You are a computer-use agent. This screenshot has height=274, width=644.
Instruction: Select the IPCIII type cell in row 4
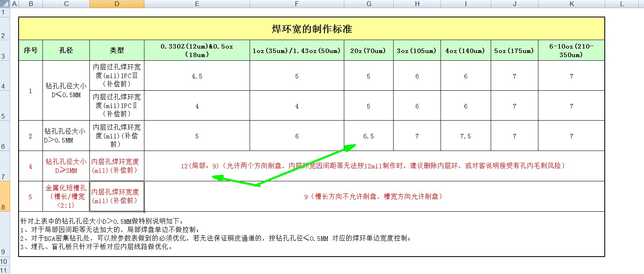[x=117, y=75]
